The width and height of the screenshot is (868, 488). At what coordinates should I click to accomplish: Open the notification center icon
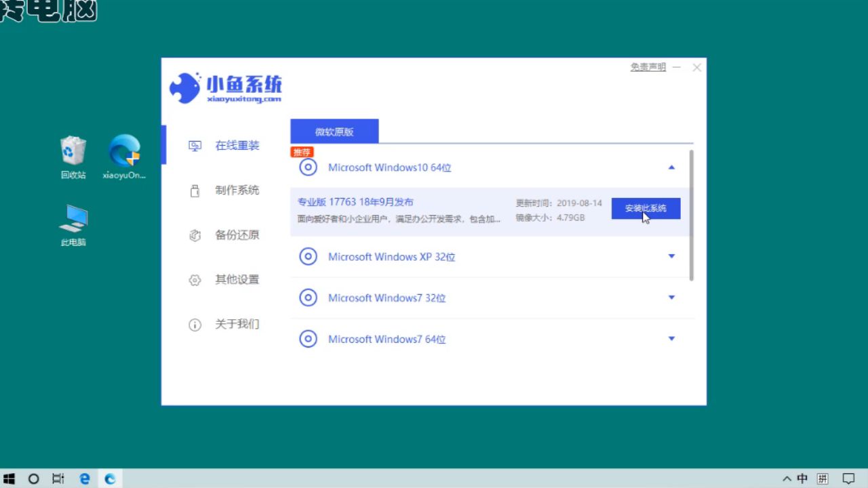coord(848,479)
